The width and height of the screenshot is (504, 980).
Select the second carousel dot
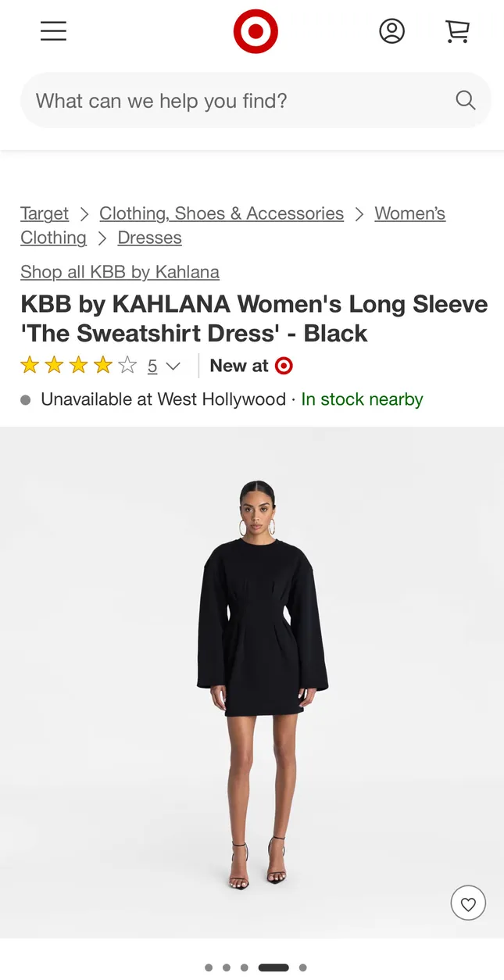[227, 967]
